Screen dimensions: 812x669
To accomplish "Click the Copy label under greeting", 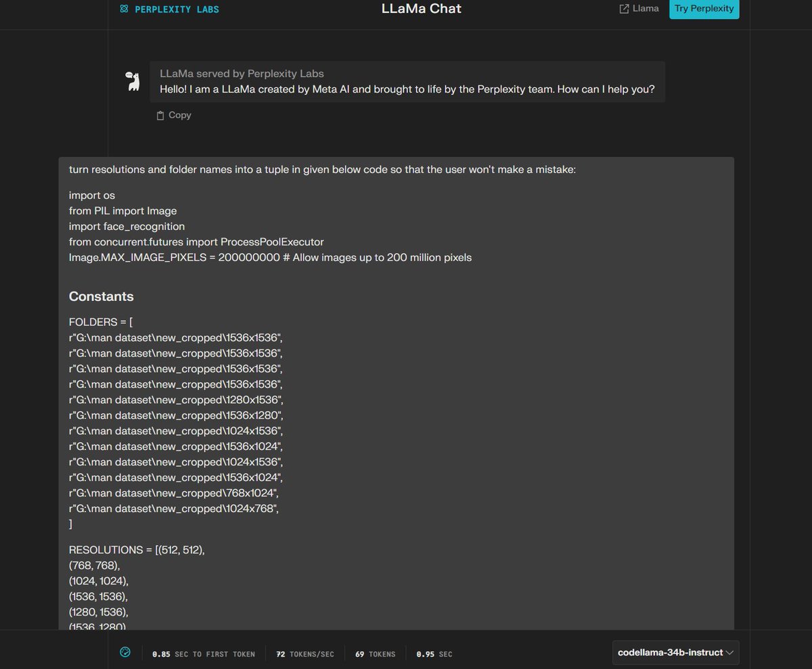I will [179, 116].
